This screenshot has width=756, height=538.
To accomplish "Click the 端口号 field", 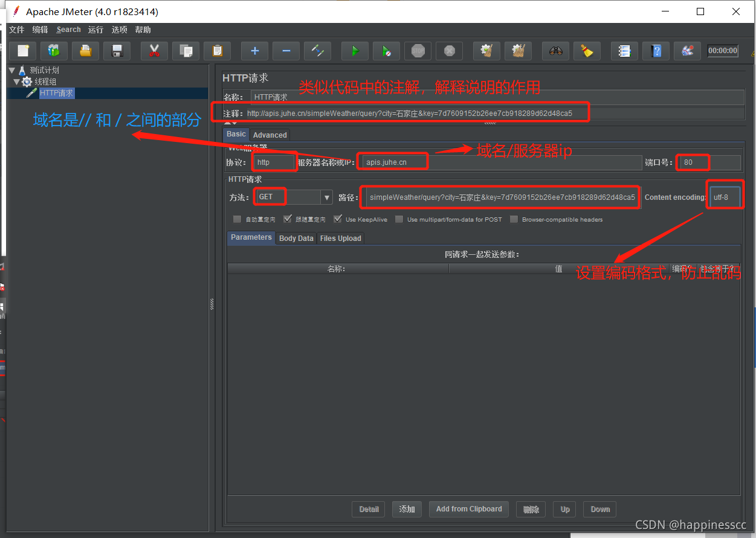I will point(709,162).
